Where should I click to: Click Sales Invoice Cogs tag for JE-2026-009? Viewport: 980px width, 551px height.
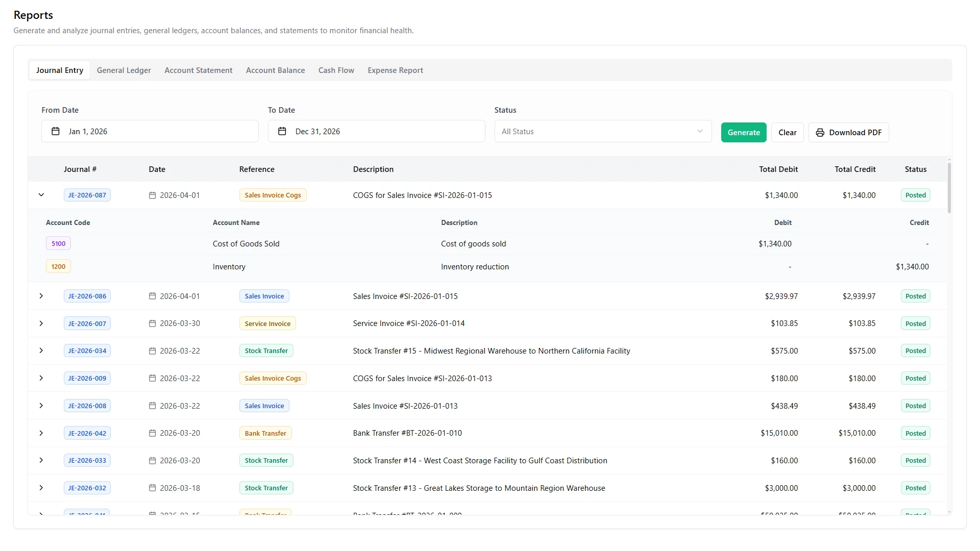point(273,378)
